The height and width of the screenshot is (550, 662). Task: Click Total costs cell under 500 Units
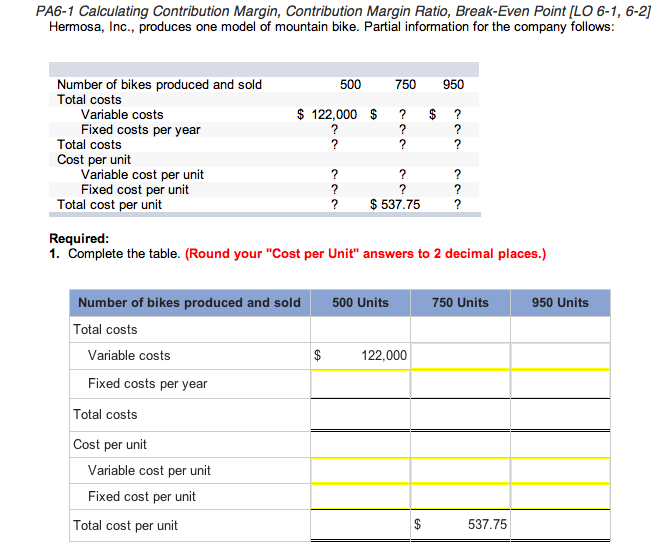click(361, 414)
